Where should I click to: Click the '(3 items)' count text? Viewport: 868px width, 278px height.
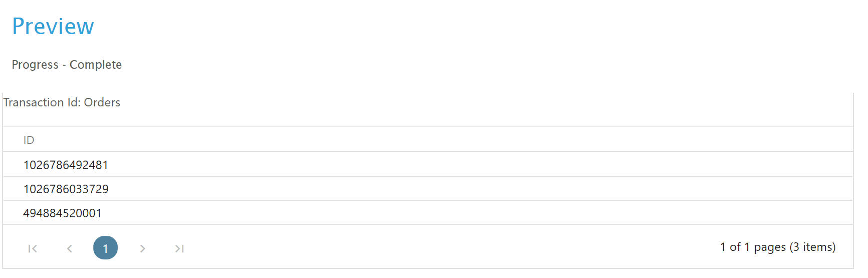[812, 247]
